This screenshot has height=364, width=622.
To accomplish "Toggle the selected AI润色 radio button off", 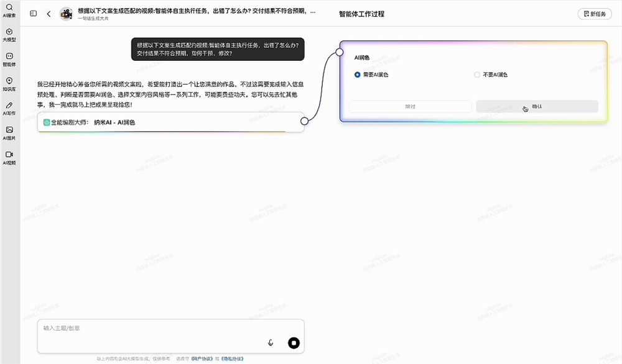I will [x=356, y=75].
